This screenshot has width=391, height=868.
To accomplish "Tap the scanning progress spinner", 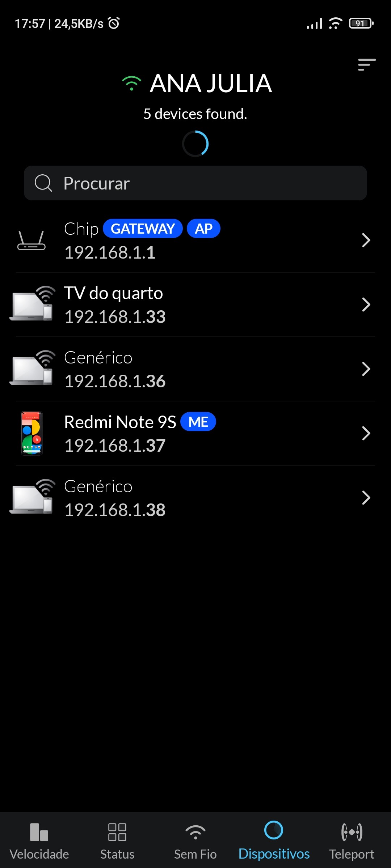I will [195, 144].
